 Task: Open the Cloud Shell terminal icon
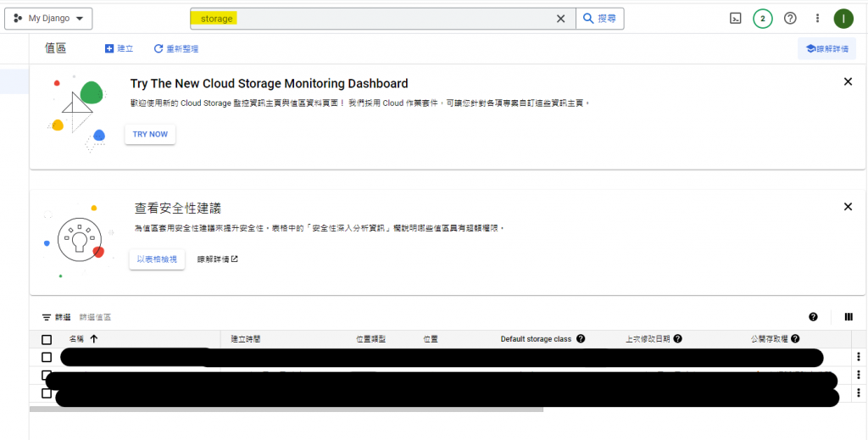coord(735,19)
